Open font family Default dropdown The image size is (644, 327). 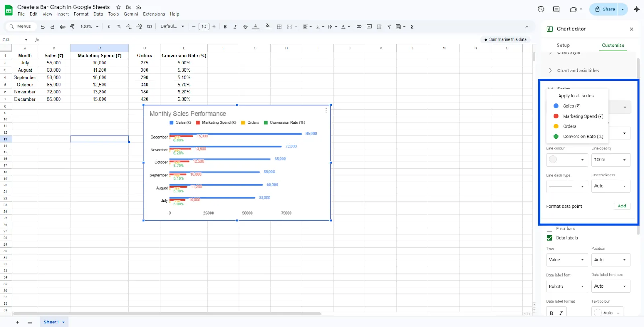point(172,27)
